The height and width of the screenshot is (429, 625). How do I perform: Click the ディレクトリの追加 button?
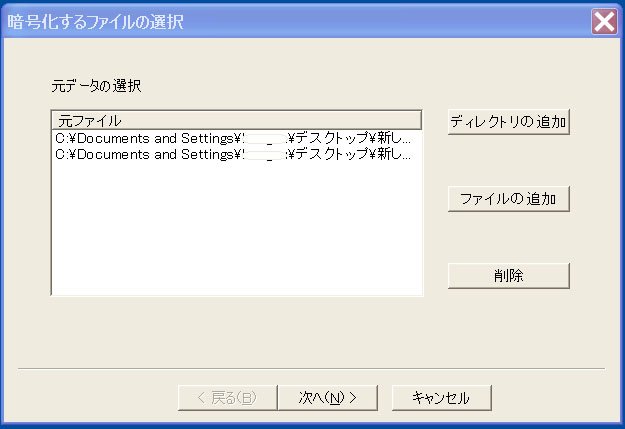click(x=509, y=122)
